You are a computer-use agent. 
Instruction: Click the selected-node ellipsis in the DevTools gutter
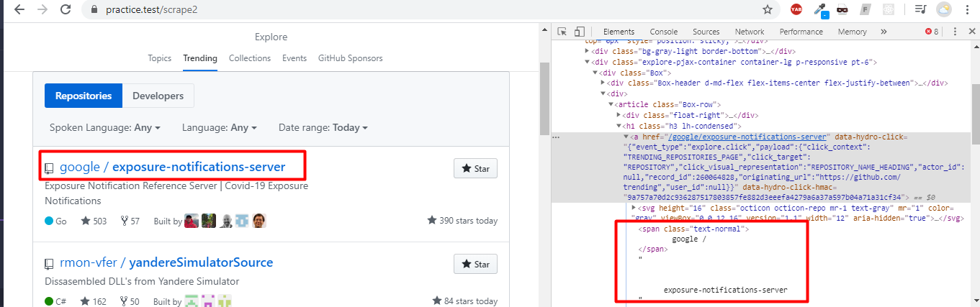click(556, 136)
